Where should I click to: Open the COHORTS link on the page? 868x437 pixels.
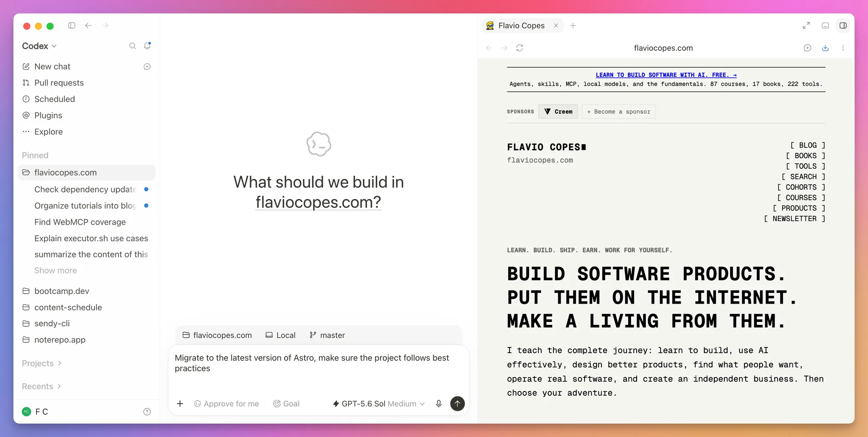tap(801, 187)
